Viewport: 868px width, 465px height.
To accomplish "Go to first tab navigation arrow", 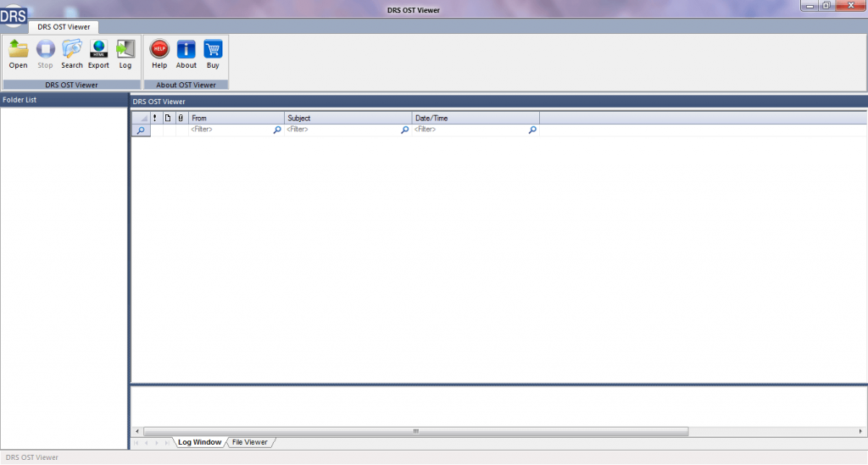I will click(136, 443).
